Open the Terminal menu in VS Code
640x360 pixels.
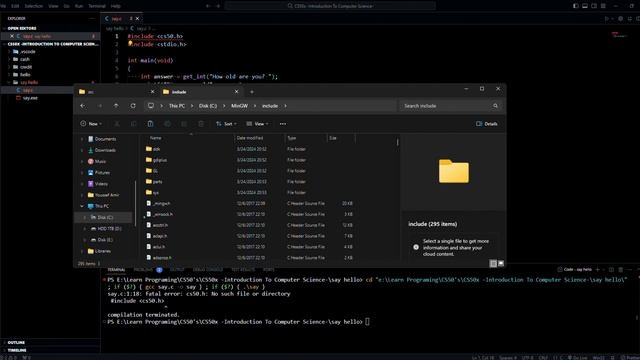tap(97, 6)
